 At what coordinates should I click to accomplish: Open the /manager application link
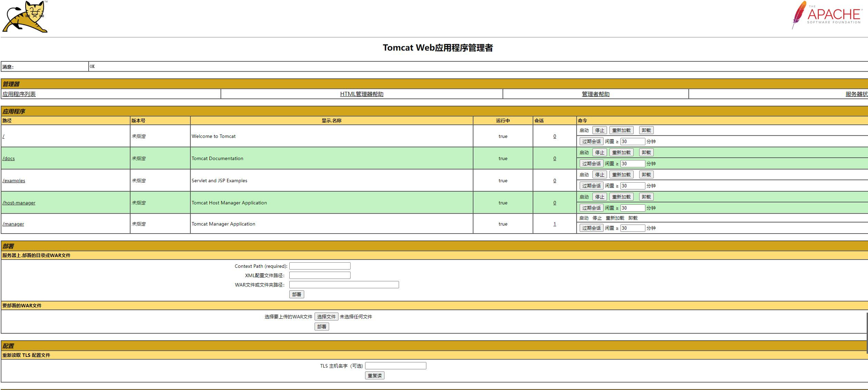coord(13,224)
